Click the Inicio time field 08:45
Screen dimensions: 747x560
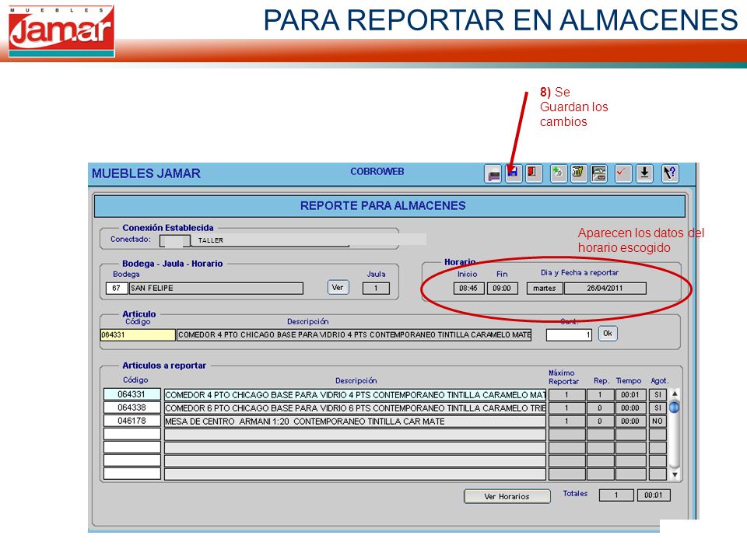click(468, 288)
